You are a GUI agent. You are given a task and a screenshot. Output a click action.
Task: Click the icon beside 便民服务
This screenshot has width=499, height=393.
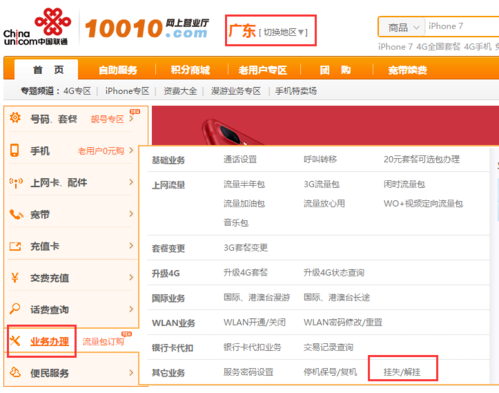pos(15,372)
